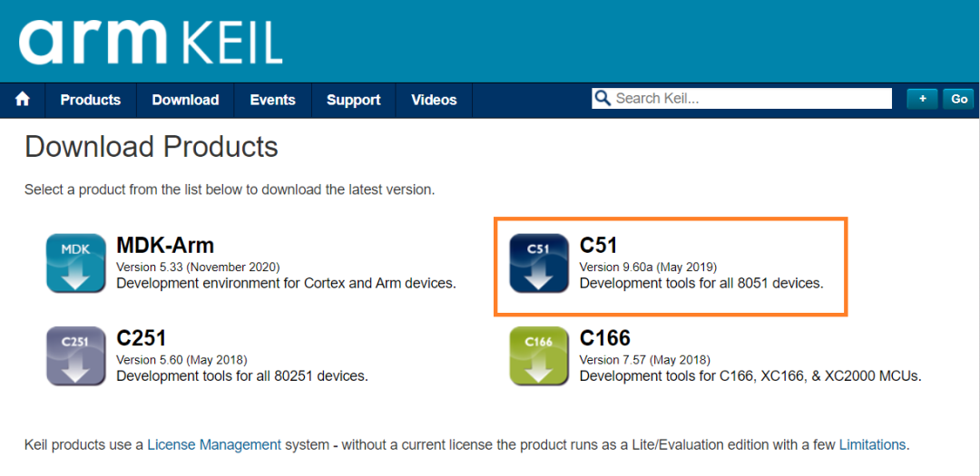
Task: Open the Support menu
Action: [353, 100]
